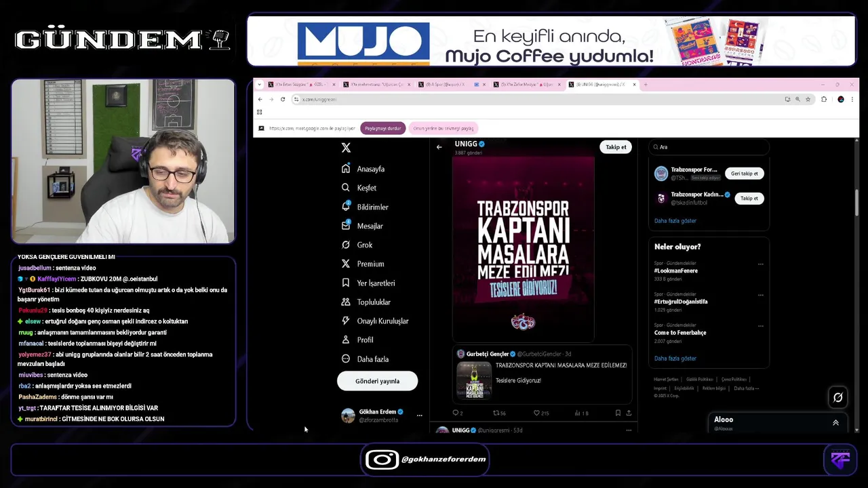Image resolution: width=868 pixels, height=488 pixels.
Task: Click browser page vertical scrollbar
Action: 856,203
